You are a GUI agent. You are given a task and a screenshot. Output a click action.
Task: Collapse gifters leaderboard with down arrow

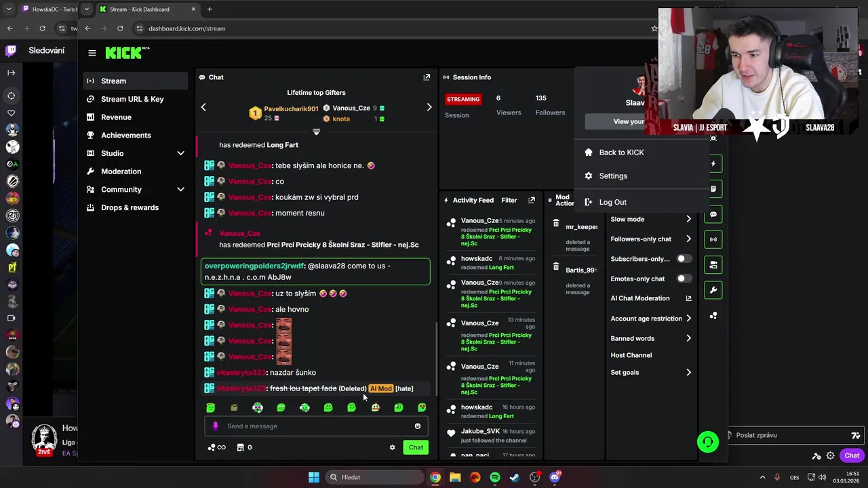316,131
